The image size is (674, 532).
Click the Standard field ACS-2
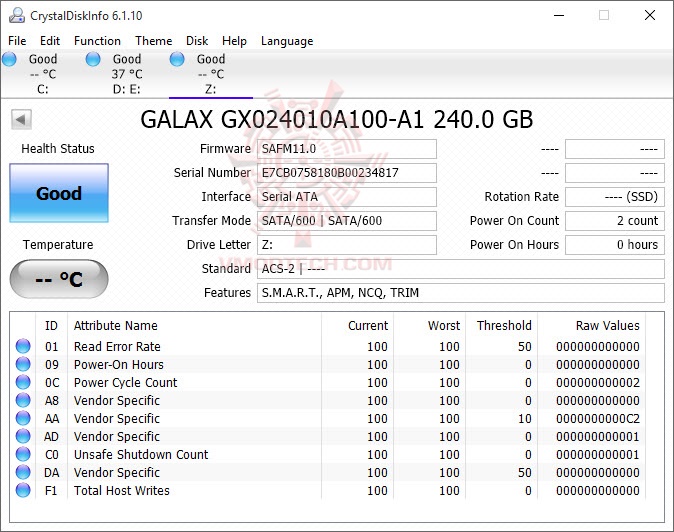coord(461,269)
